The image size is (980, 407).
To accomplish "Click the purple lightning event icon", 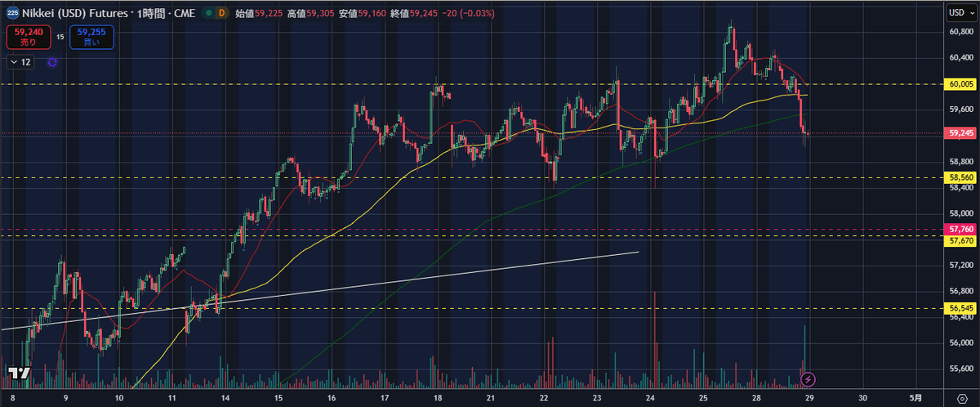I will pos(808,378).
